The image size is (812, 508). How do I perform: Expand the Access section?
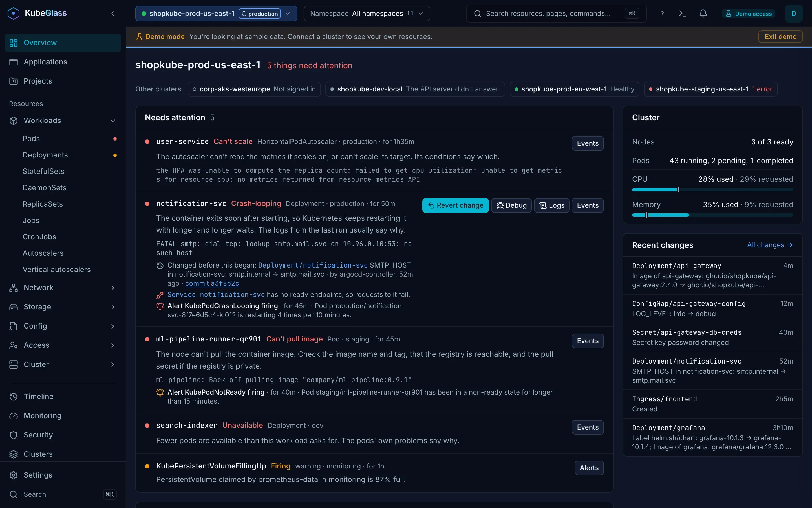coord(63,345)
